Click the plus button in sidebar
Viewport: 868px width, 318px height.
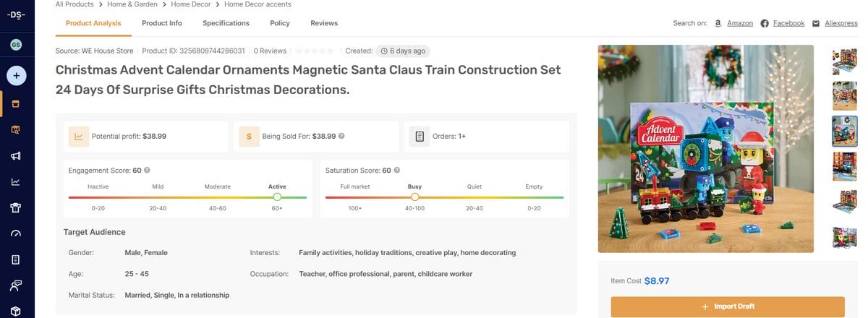click(x=17, y=75)
